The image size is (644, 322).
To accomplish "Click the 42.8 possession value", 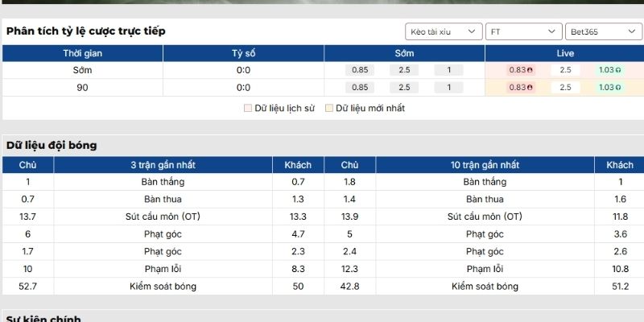I will 350,287.
